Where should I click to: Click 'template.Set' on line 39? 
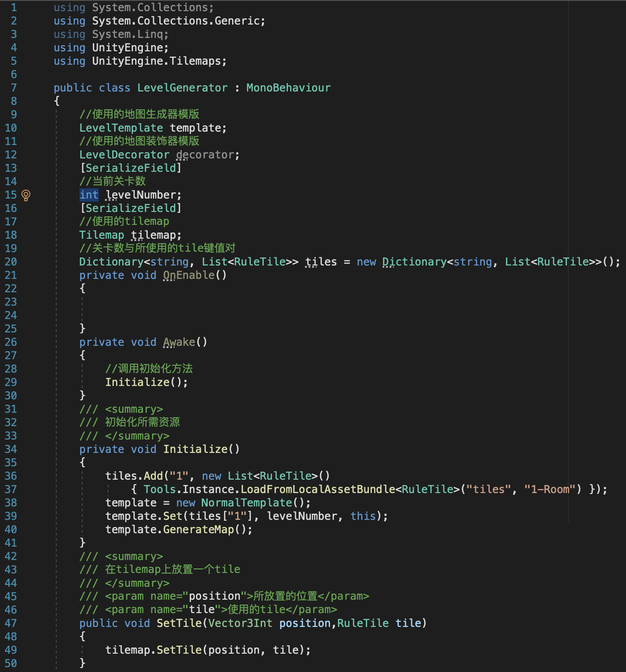coord(143,516)
